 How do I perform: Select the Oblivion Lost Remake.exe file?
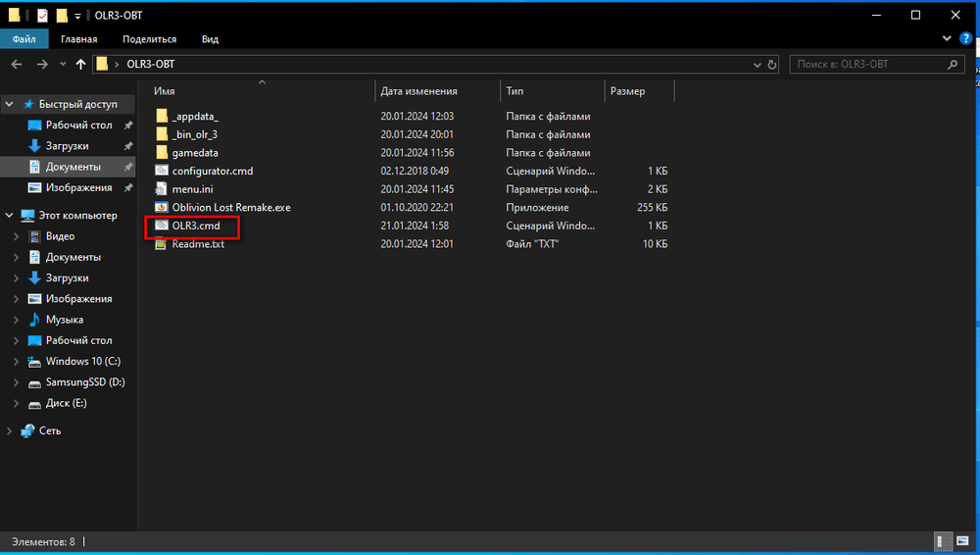click(x=230, y=207)
